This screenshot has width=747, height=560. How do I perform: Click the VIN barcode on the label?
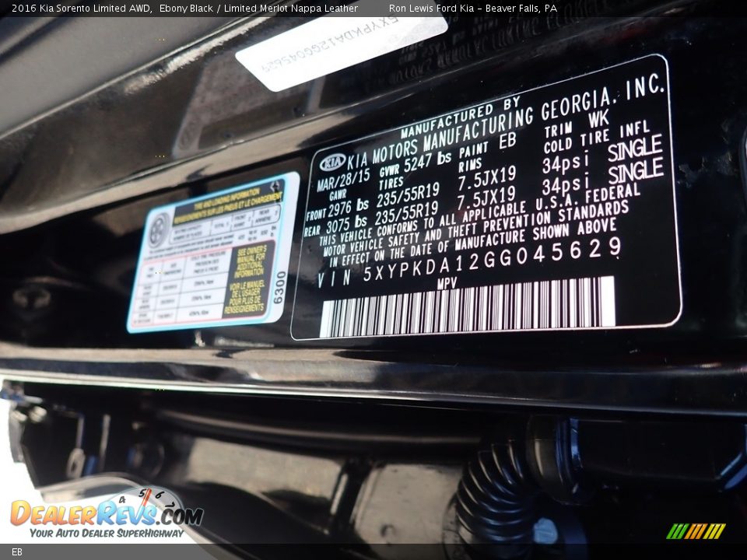pos(468,307)
